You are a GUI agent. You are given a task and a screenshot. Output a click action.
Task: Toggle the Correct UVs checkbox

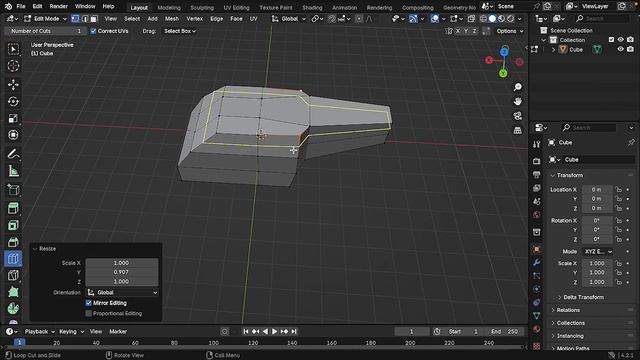[93, 31]
